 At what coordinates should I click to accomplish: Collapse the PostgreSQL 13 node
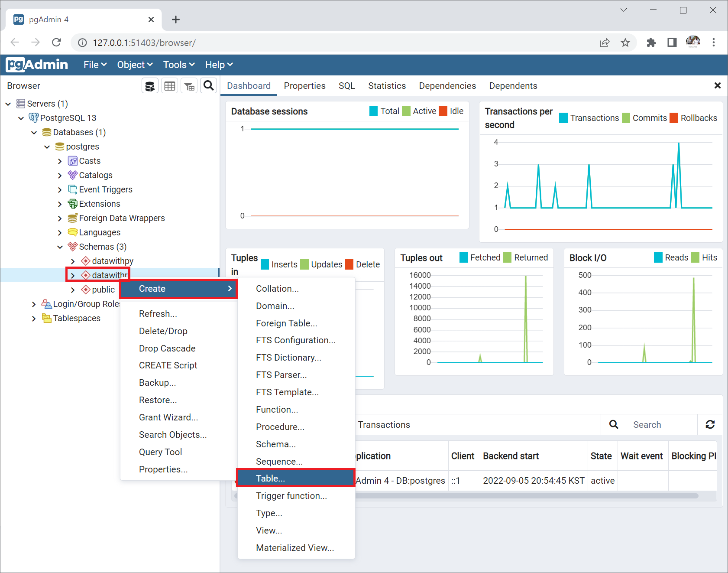[21, 118]
